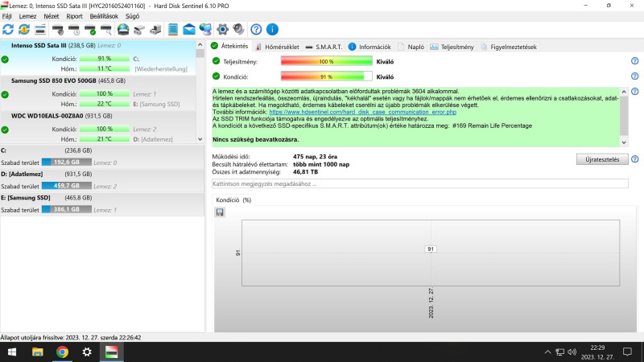Click the help icon next to Újratesztelés

[x=634, y=159]
